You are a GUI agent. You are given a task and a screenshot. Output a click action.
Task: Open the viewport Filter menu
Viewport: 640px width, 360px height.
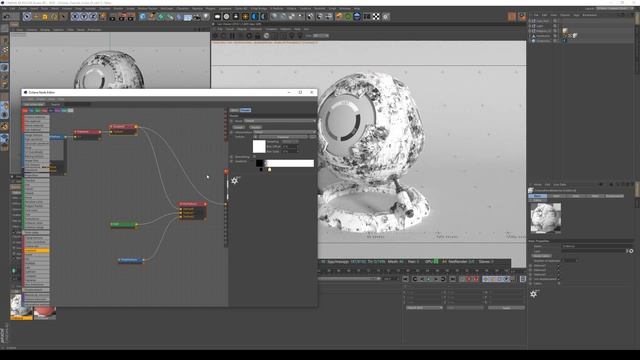(70, 30)
